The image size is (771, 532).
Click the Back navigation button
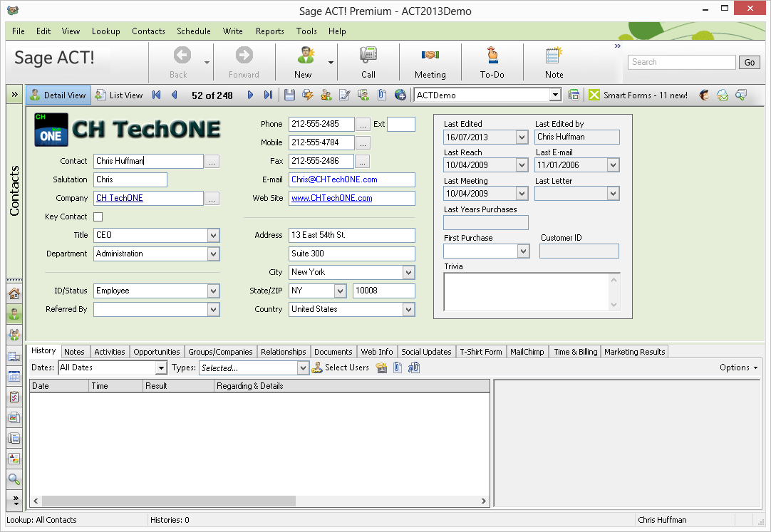[182, 62]
